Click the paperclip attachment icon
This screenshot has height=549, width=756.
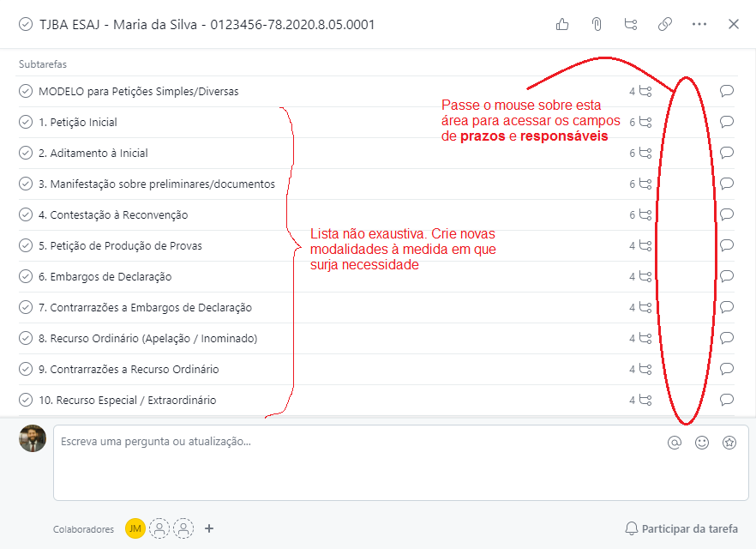597,24
